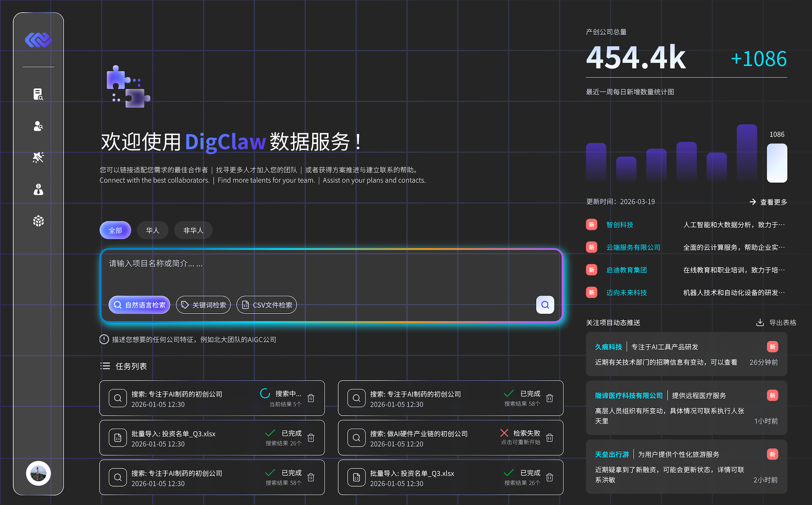Click the user avatar at sidebar bottom

tap(38, 473)
